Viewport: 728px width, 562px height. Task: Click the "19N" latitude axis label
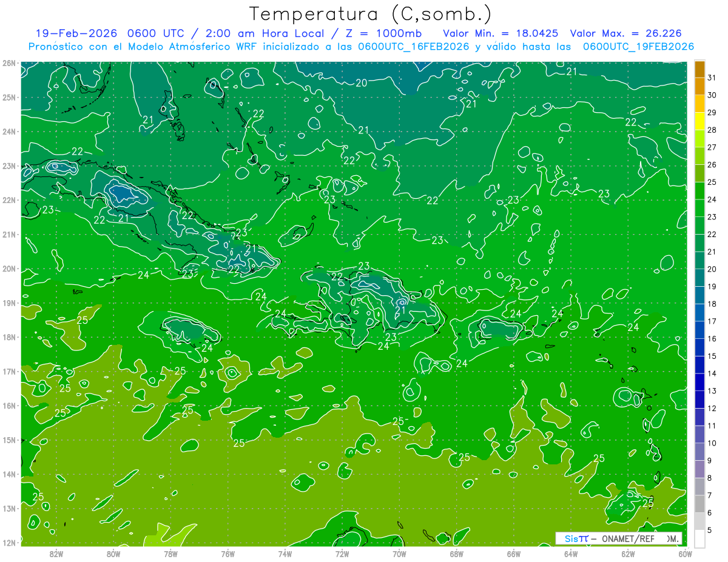click(x=8, y=303)
